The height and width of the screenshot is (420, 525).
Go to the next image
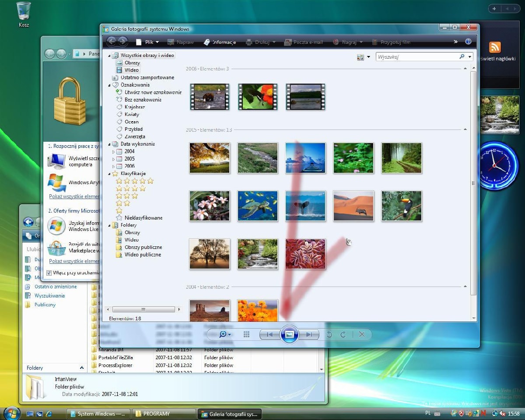point(310,334)
